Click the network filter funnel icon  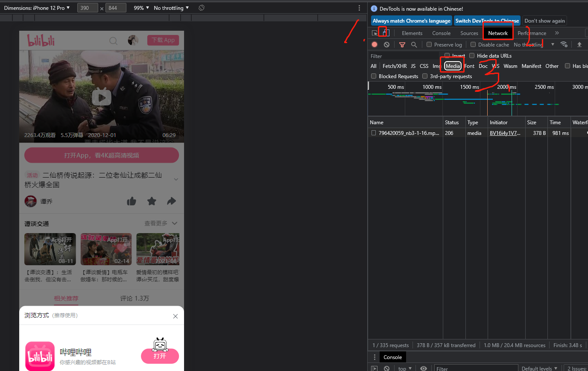pyautogui.click(x=402, y=44)
